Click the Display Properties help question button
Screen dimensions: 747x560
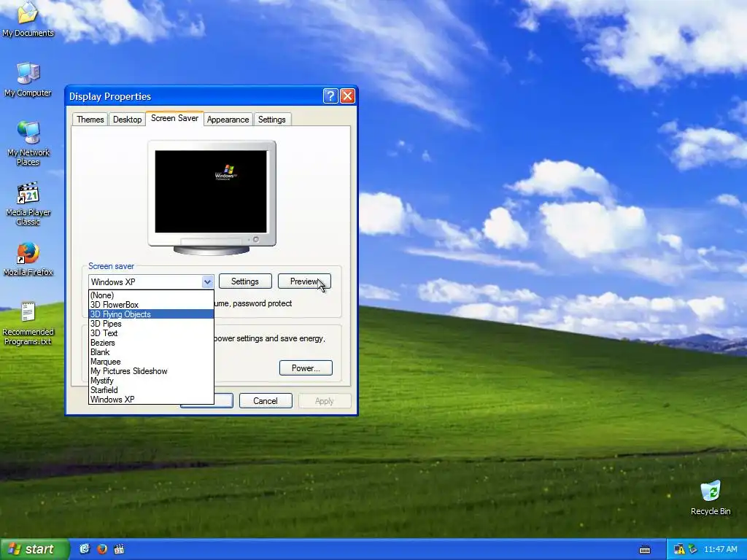(330, 96)
